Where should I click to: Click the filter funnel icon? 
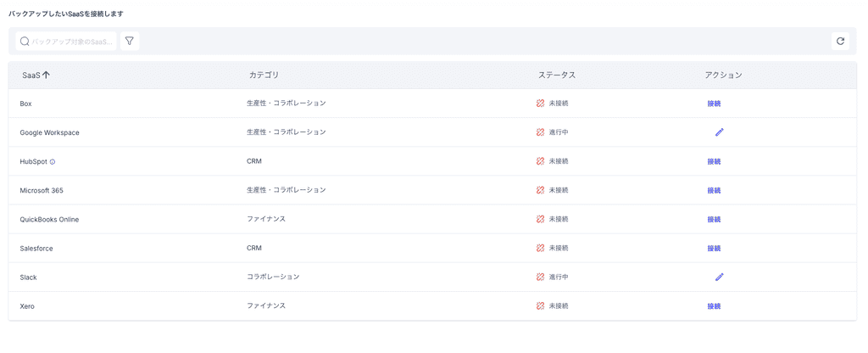[130, 41]
